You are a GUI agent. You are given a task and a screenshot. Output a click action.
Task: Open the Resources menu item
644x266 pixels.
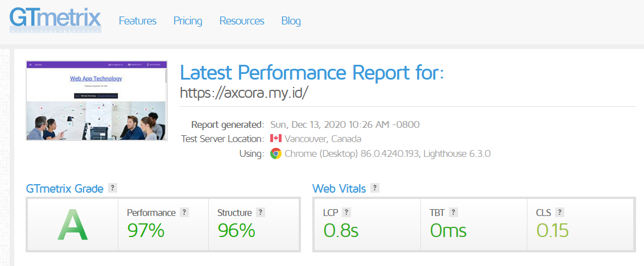coord(241,21)
